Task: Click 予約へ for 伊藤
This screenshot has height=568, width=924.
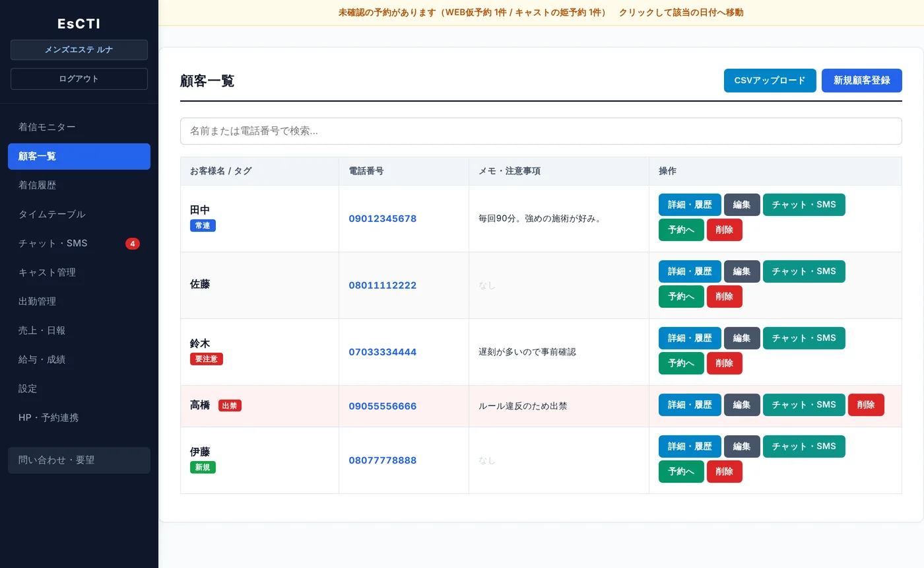Action: pyautogui.click(x=681, y=472)
